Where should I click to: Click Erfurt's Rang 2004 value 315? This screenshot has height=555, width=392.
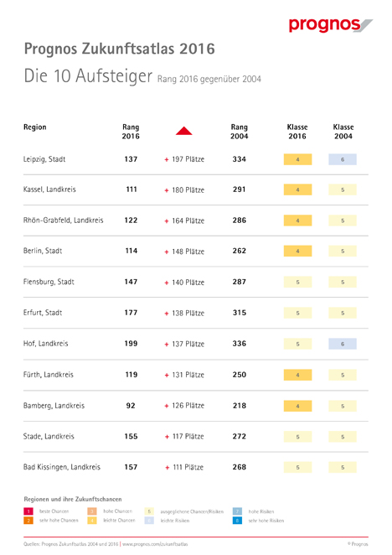[x=240, y=313]
